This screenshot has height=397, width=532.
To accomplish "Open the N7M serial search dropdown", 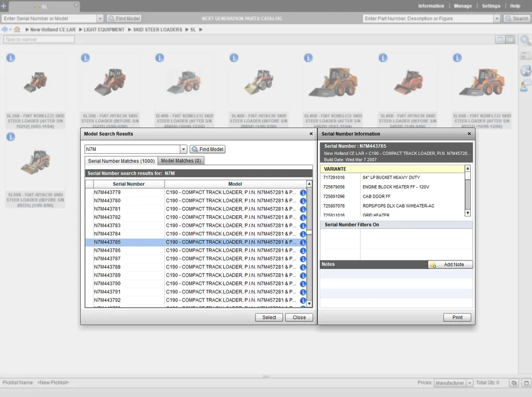I will click(x=183, y=149).
